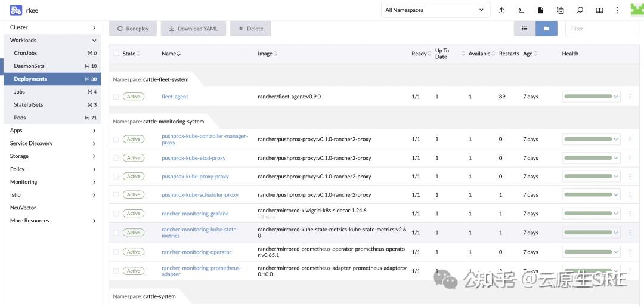Screen dimensions: 644x306
Task: Sort table by Available column
Action: point(482,54)
